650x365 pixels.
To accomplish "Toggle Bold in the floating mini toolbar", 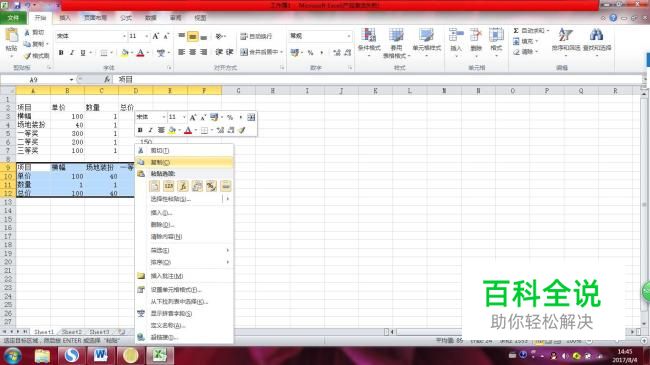I will click(140, 130).
